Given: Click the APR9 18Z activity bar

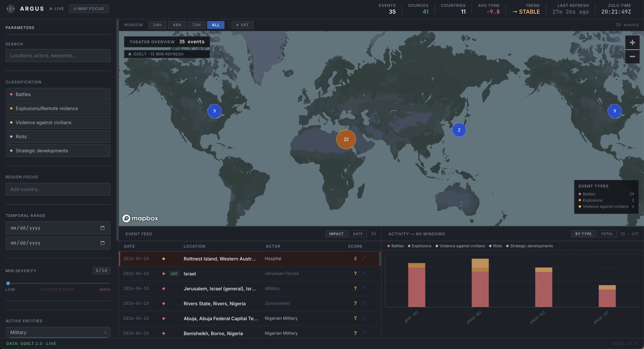Looking at the screenshot, I should coord(416,285).
